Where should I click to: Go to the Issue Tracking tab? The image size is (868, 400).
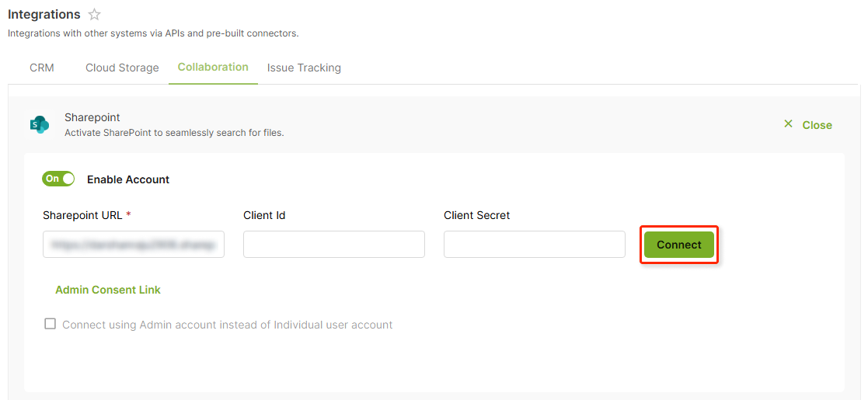point(304,68)
